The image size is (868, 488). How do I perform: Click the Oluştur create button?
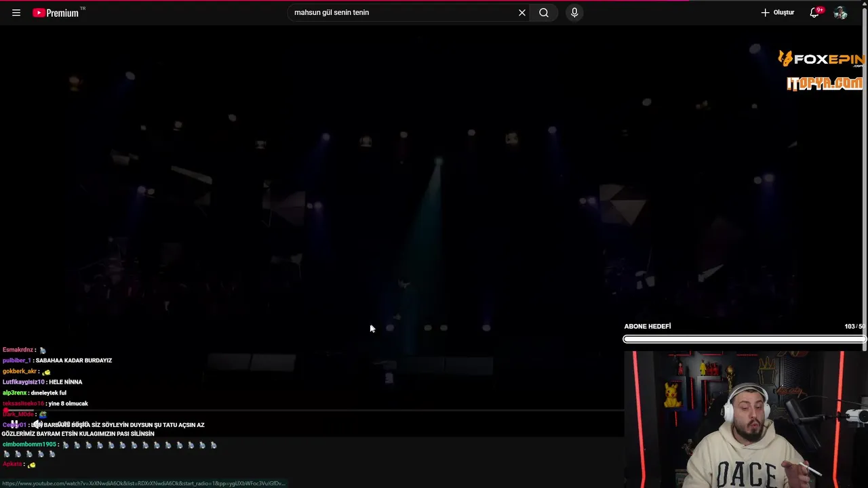coord(777,13)
